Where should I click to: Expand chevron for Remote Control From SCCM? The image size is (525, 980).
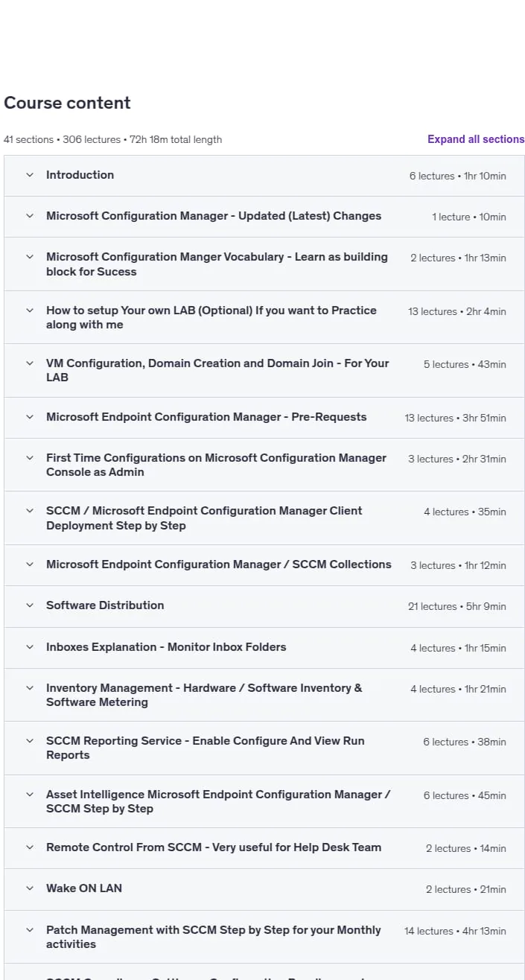point(30,847)
